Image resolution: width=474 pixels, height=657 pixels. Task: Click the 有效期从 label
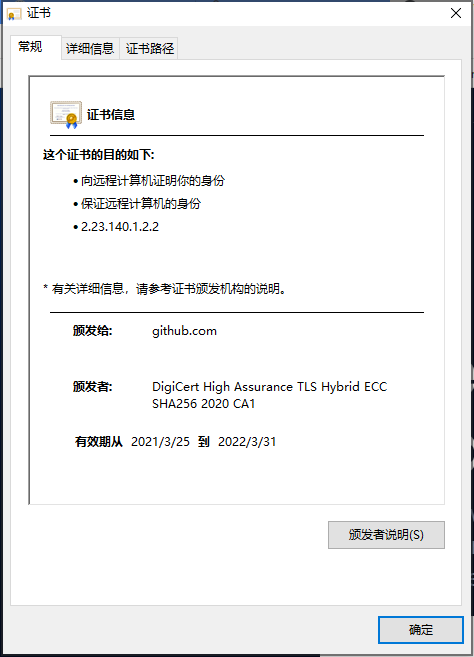pyautogui.click(x=99, y=442)
